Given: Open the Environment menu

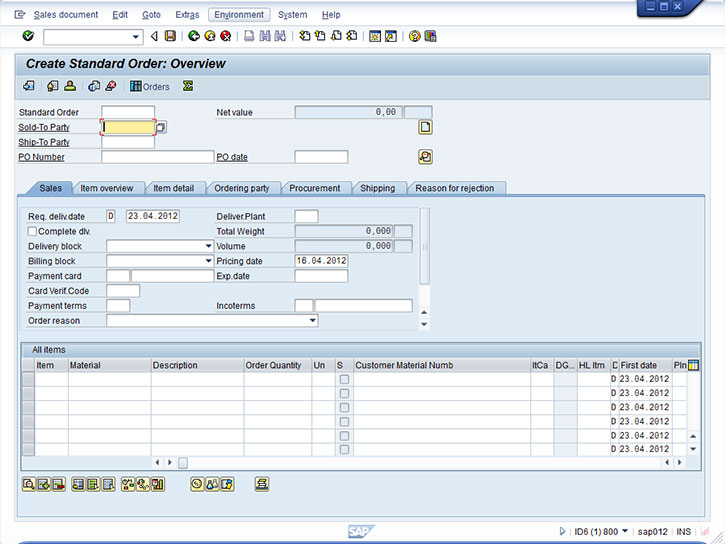Looking at the screenshot, I should click(x=239, y=15).
